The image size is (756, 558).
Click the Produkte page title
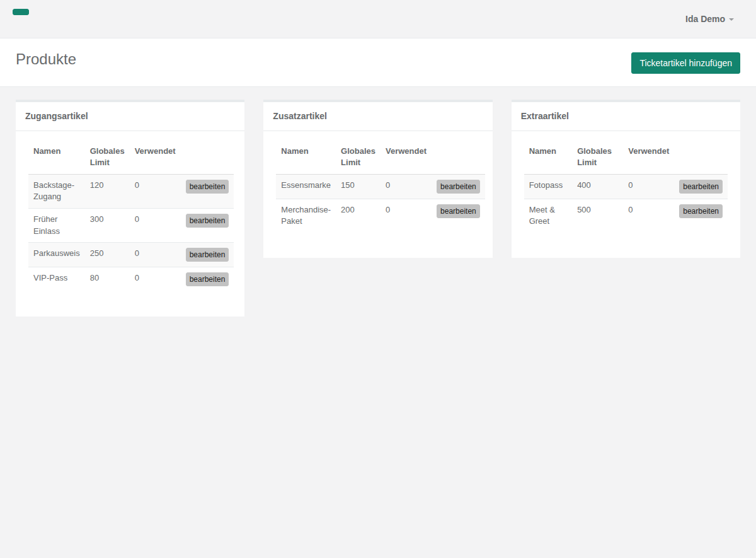[x=46, y=59]
